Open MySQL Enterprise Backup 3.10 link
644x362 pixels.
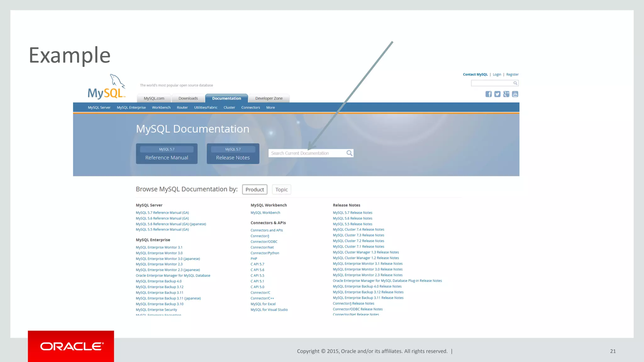[x=159, y=304]
